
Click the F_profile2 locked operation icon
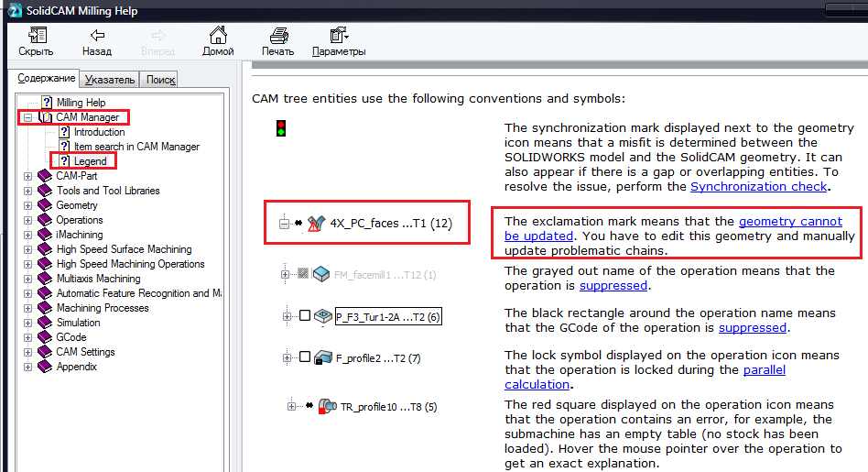coord(322,357)
